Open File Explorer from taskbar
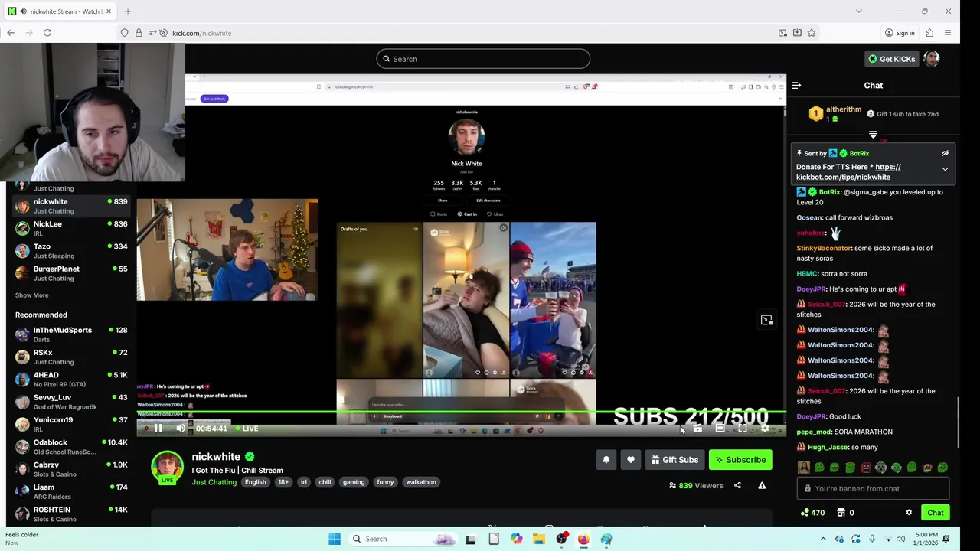Image resolution: width=980 pixels, height=551 pixels. (539, 539)
